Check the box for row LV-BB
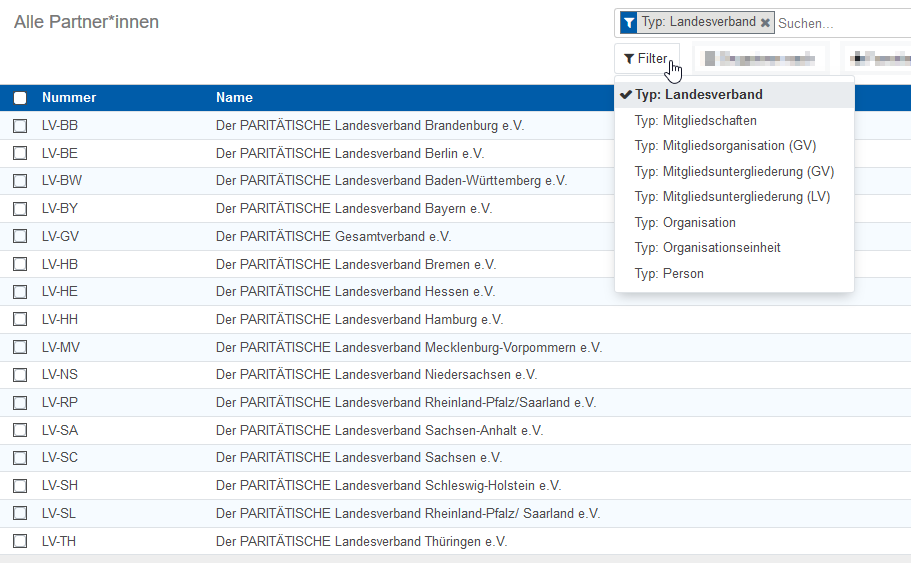 20,126
